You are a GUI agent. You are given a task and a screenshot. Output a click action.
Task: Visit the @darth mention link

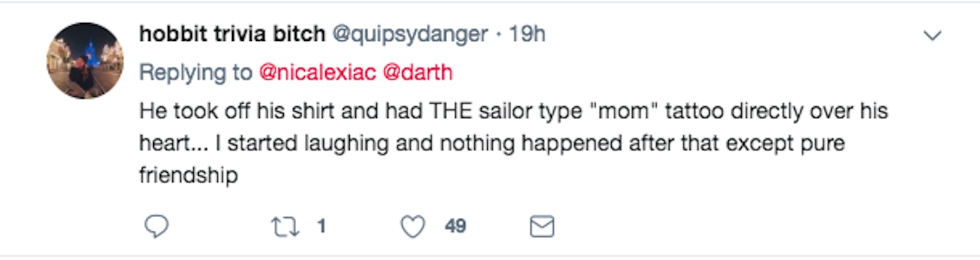pyautogui.click(x=418, y=73)
